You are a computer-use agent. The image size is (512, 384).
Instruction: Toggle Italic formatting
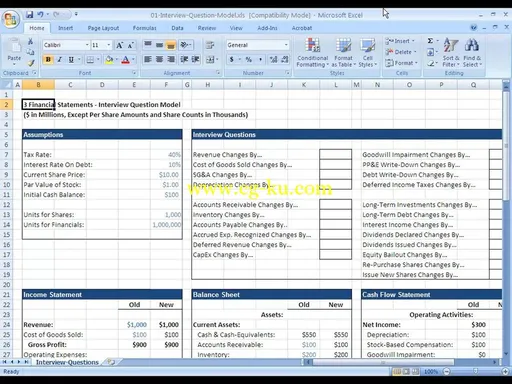60,60
